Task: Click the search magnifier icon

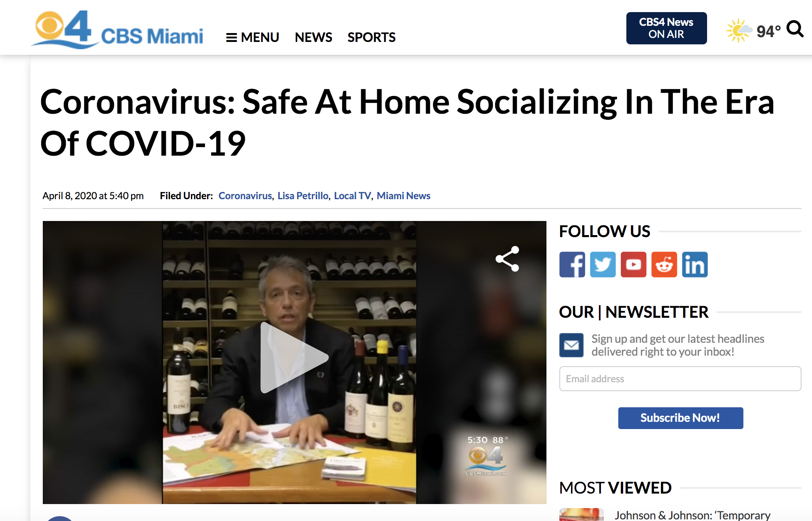Action: coord(795,29)
